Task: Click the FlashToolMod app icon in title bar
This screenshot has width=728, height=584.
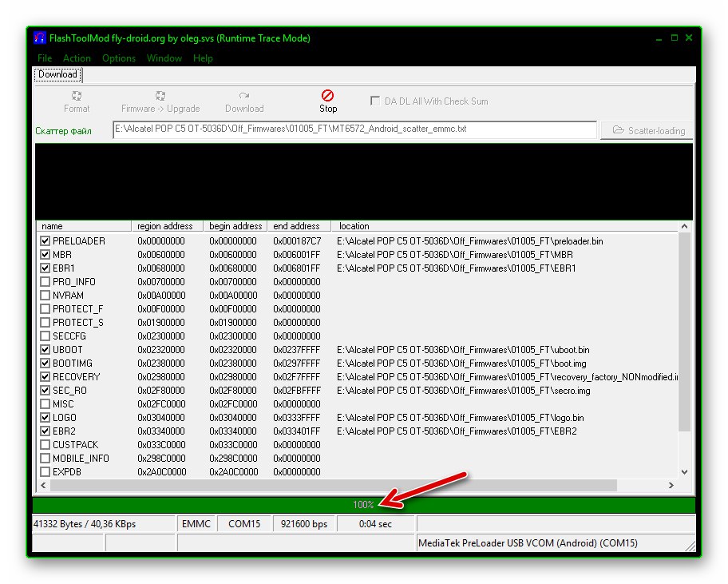Action: click(40, 38)
